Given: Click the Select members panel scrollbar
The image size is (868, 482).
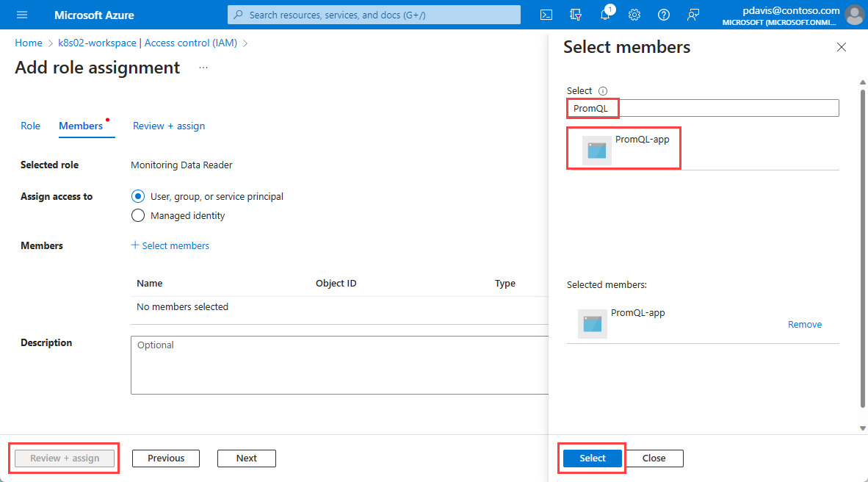Looking at the screenshot, I should tap(862, 242).
